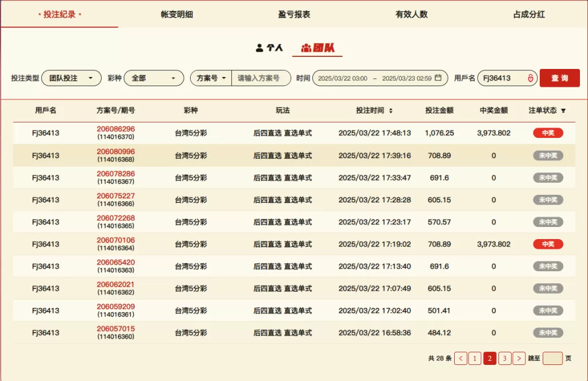Select the 个人 view tab
Viewport: 588px width, 381px height.
pos(269,48)
